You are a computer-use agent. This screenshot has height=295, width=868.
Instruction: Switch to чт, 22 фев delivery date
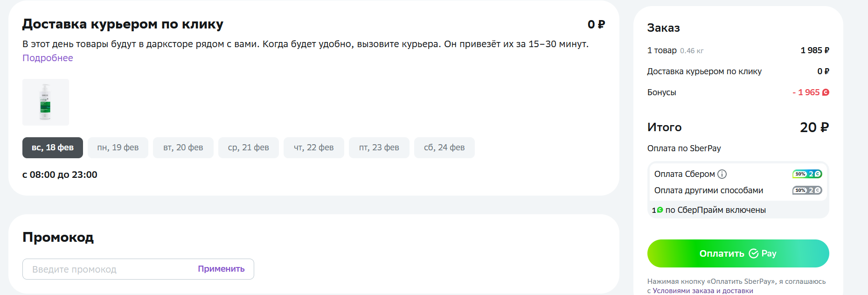(x=314, y=147)
